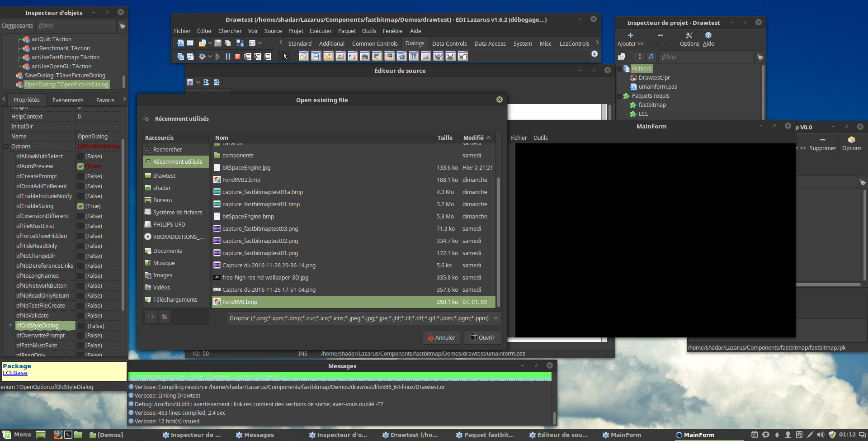Clear the project inspector filter with broom icon

click(x=760, y=57)
